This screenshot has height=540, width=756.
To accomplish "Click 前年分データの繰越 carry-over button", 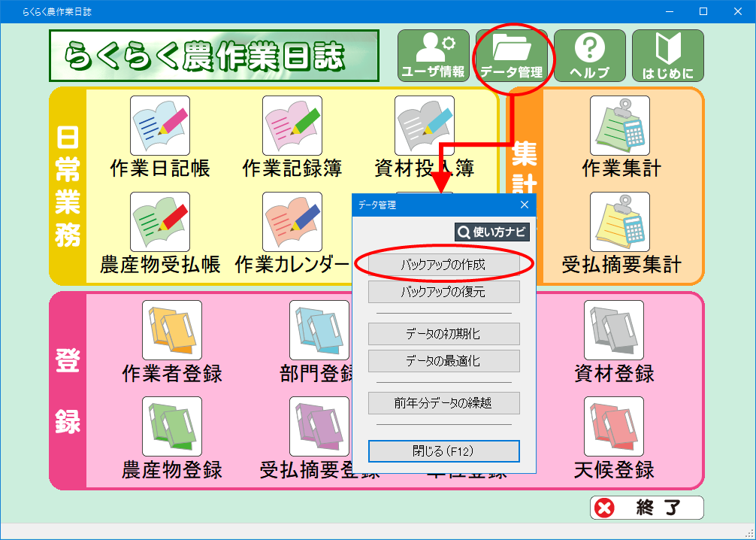I will click(x=443, y=403).
